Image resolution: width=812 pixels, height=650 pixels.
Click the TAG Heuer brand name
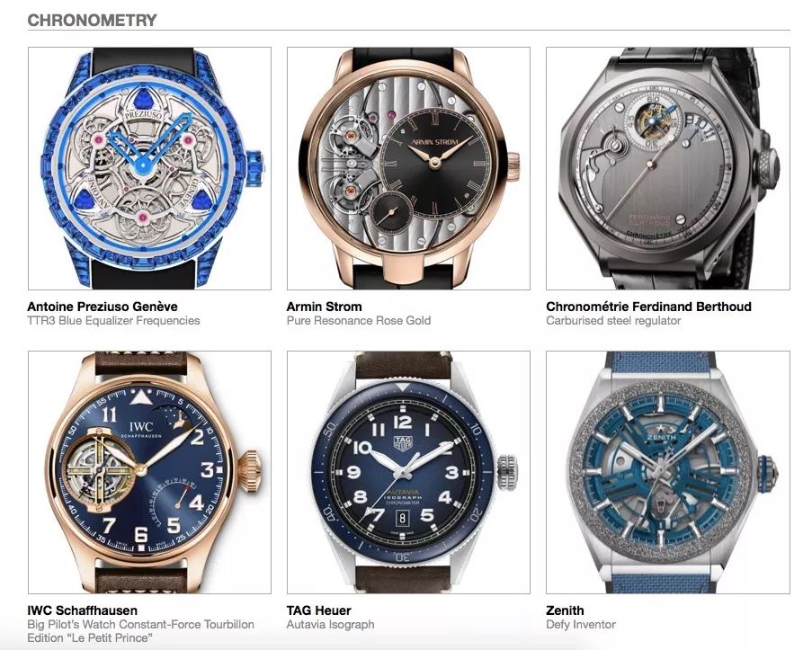click(x=318, y=610)
